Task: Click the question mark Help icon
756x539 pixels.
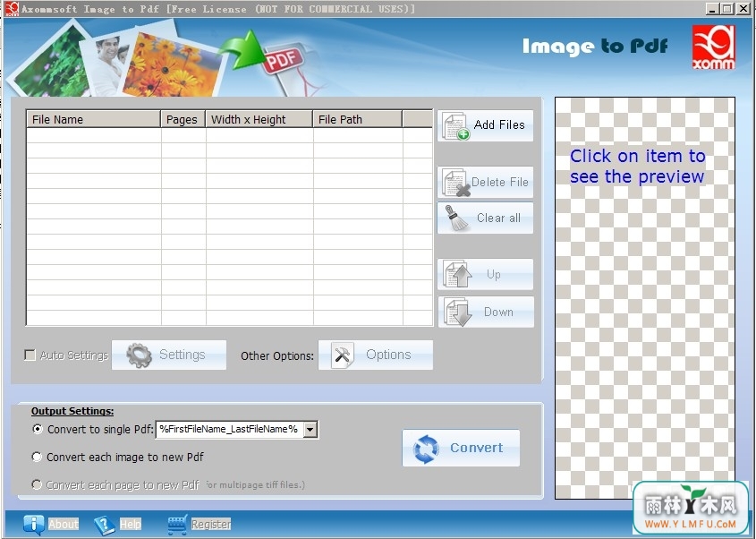Action: click(x=105, y=525)
